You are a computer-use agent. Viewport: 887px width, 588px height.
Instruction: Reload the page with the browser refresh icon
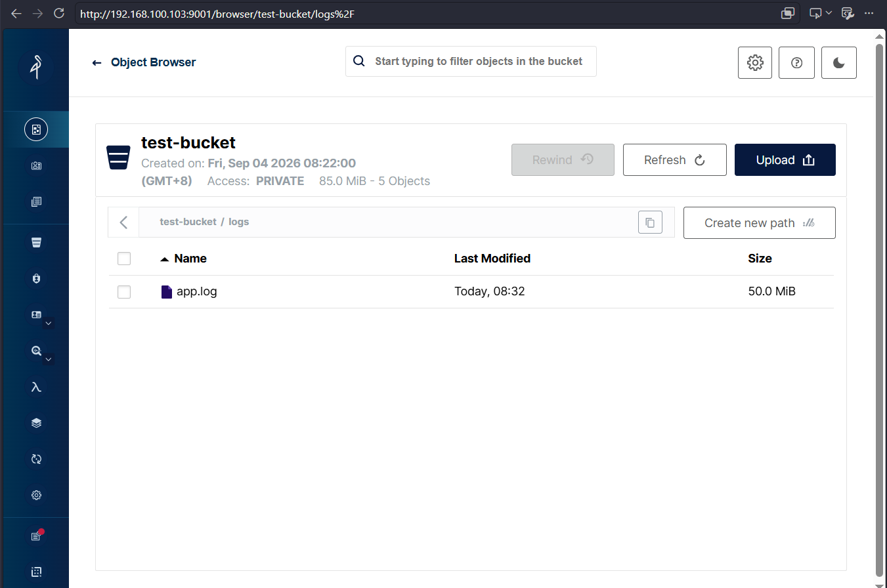pyautogui.click(x=59, y=13)
